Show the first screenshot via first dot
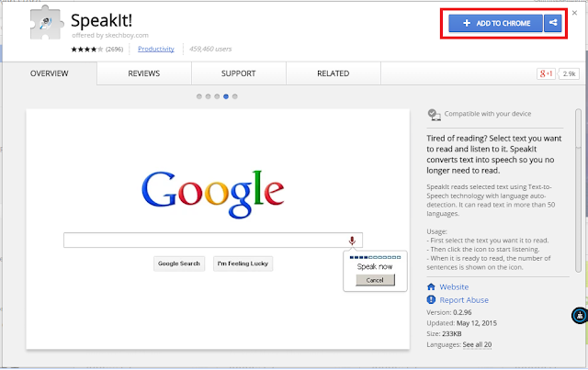Screen dimensions: 588x370 point(199,96)
